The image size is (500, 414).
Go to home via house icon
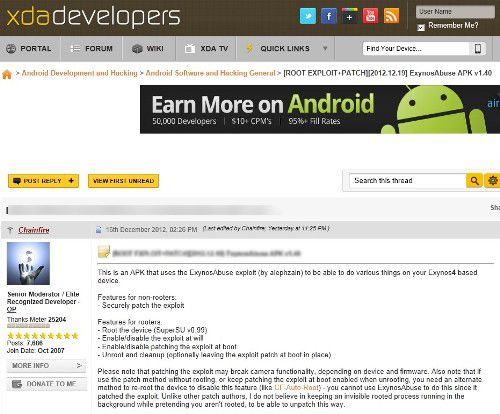pos(7,74)
